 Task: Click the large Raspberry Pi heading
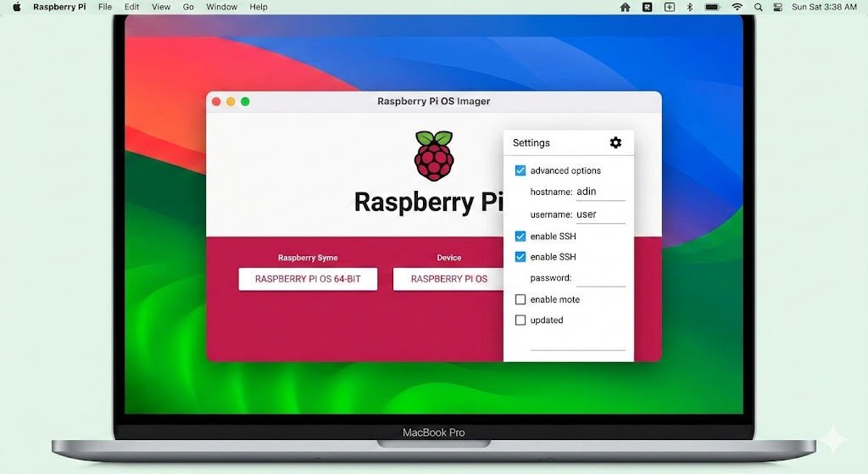tap(428, 202)
